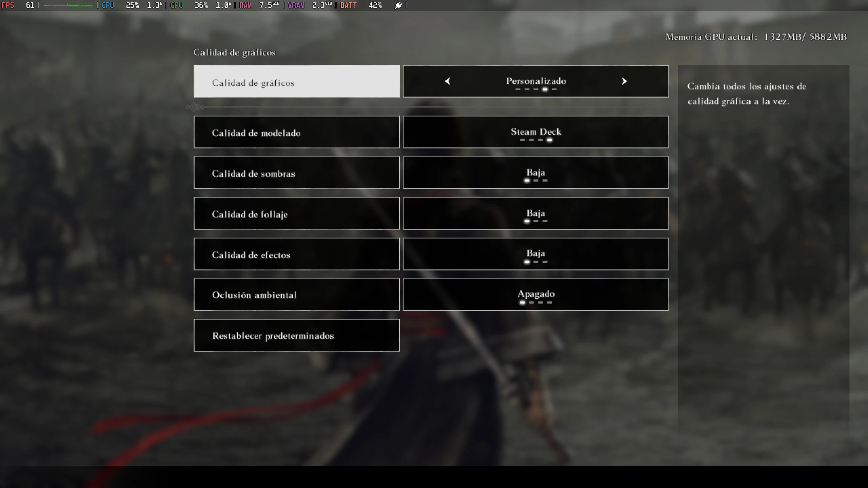This screenshot has width=868, height=488.
Task: Select Steam Deck modelado quality option
Action: click(536, 132)
